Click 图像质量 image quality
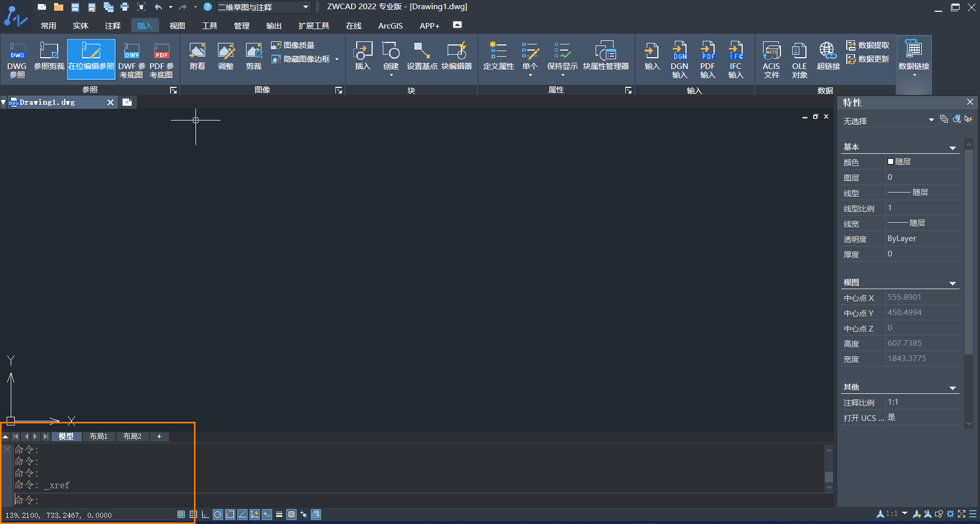980x524 pixels. (293, 45)
